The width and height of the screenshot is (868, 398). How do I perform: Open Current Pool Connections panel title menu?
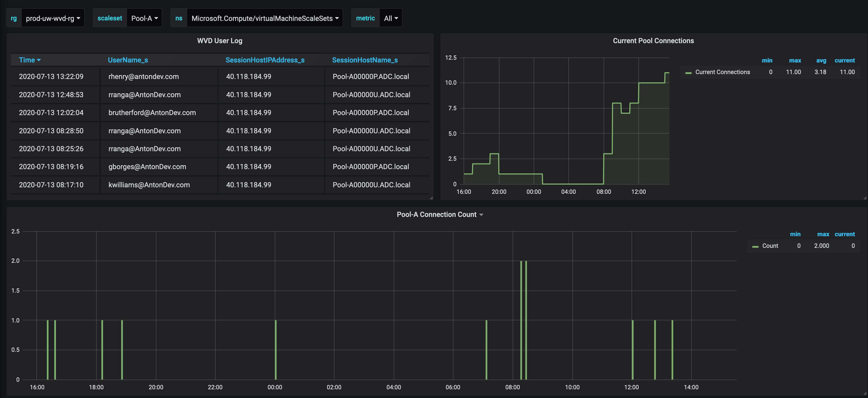[x=653, y=41]
